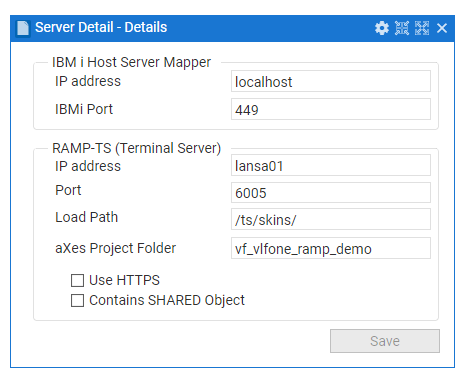This screenshot has width=465, height=378.
Task: Click the 'aXes Project Folder' label
Action: coord(115,248)
